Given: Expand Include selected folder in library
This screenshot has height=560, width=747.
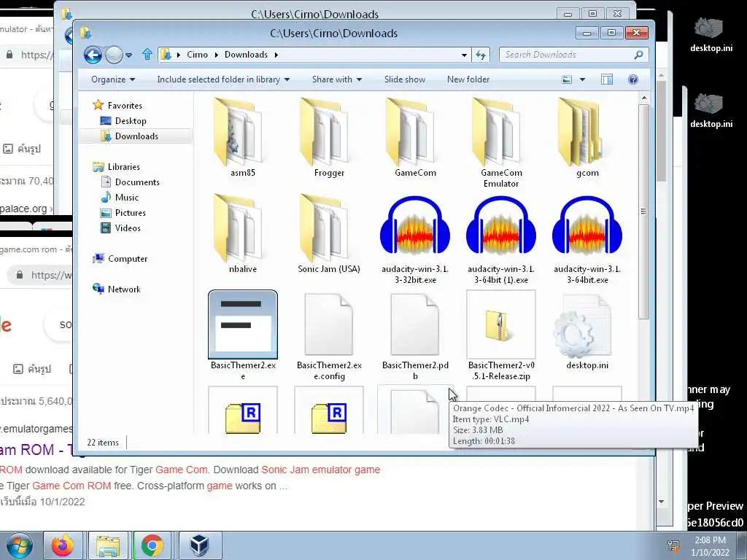Looking at the screenshot, I should (223, 79).
